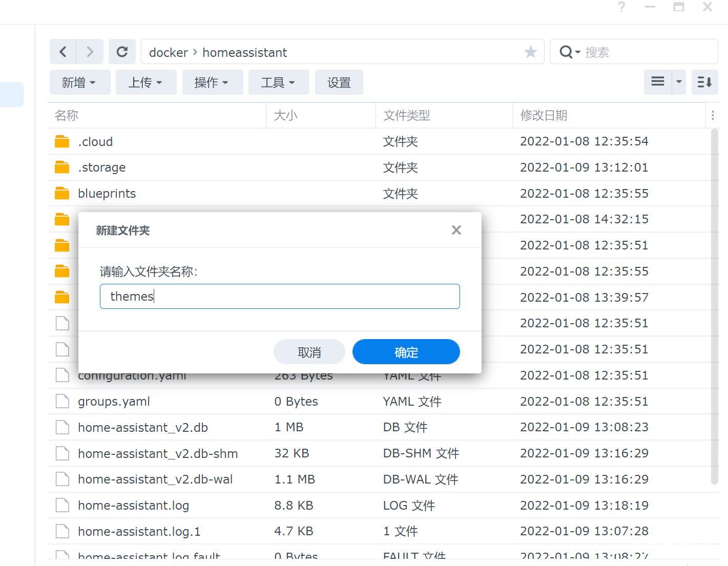Screen dimensions: 728x566
Task: Sort by the 大小 column header
Action: [x=321, y=115]
